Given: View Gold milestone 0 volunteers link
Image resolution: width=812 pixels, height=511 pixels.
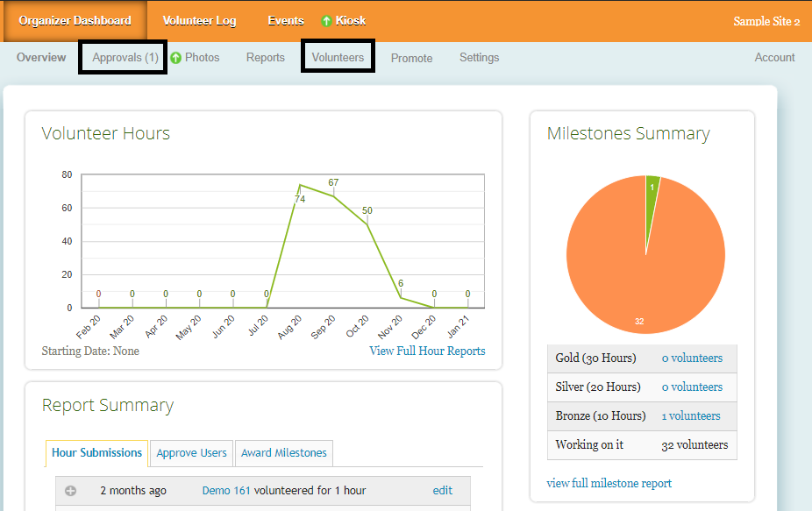Looking at the screenshot, I should [692, 358].
